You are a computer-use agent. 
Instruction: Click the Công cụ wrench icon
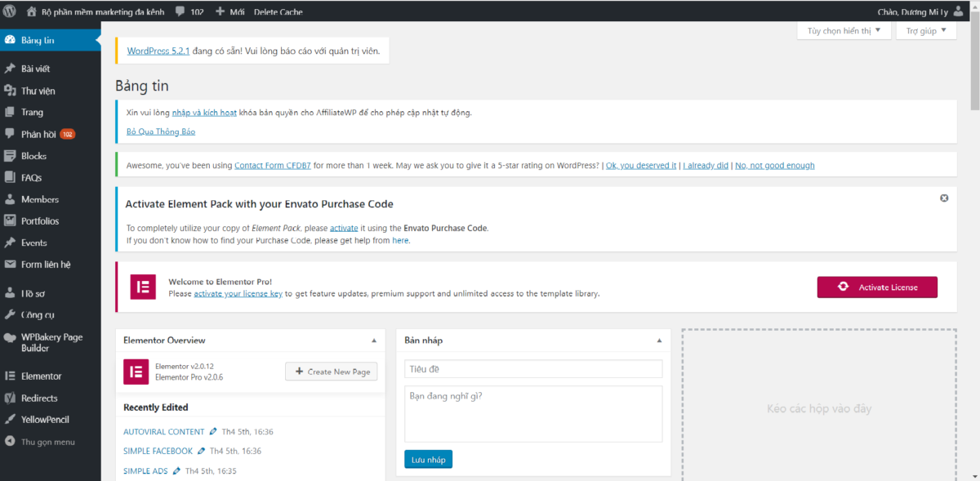pos(10,314)
